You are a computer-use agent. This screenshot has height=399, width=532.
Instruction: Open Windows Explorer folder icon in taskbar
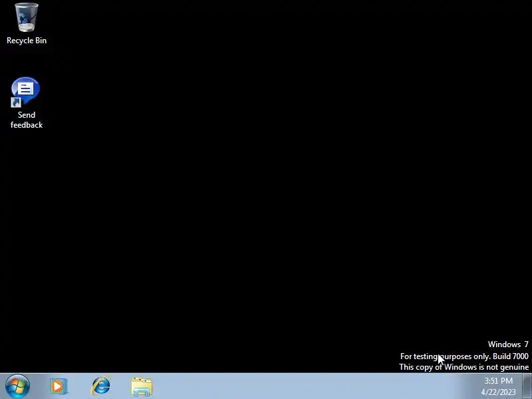(x=142, y=386)
